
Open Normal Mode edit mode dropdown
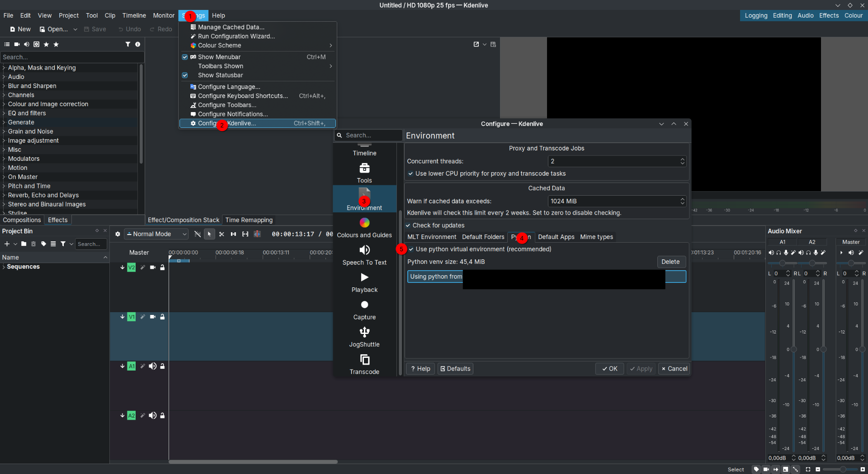[x=156, y=234]
